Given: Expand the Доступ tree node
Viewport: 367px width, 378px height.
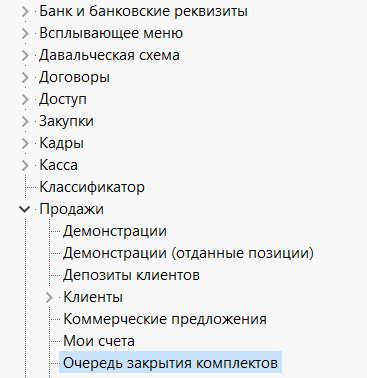Looking at the screenshot, I should pos(25,100).
